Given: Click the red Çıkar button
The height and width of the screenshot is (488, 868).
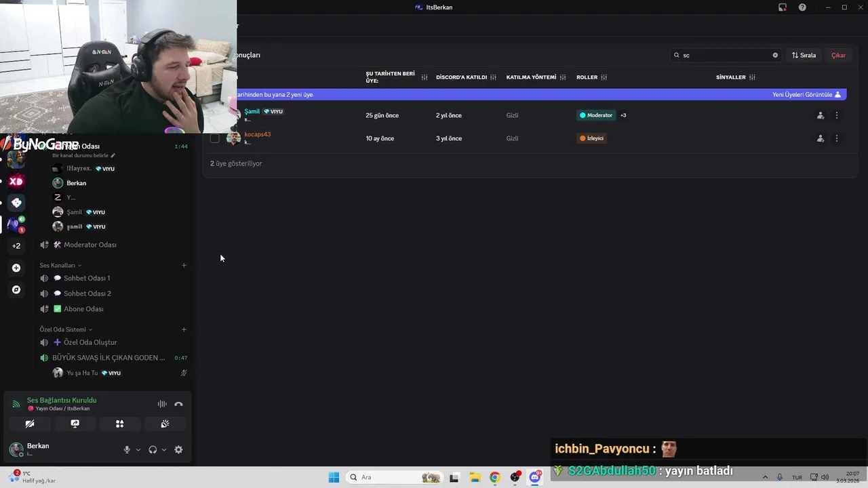Looking at the screenshot, I should point(838,55).
